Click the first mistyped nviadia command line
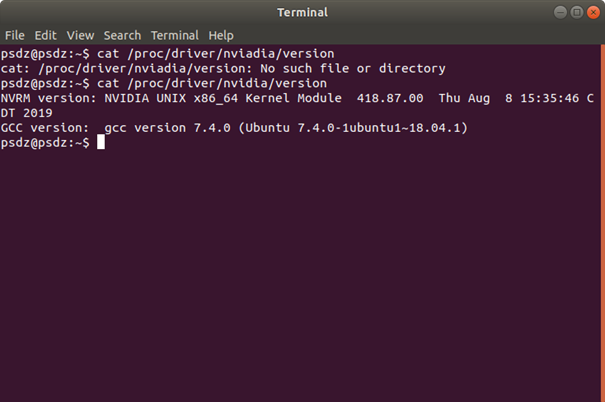Image resolution: width=605 pixels, height=402 pixels. click(167, 53)
